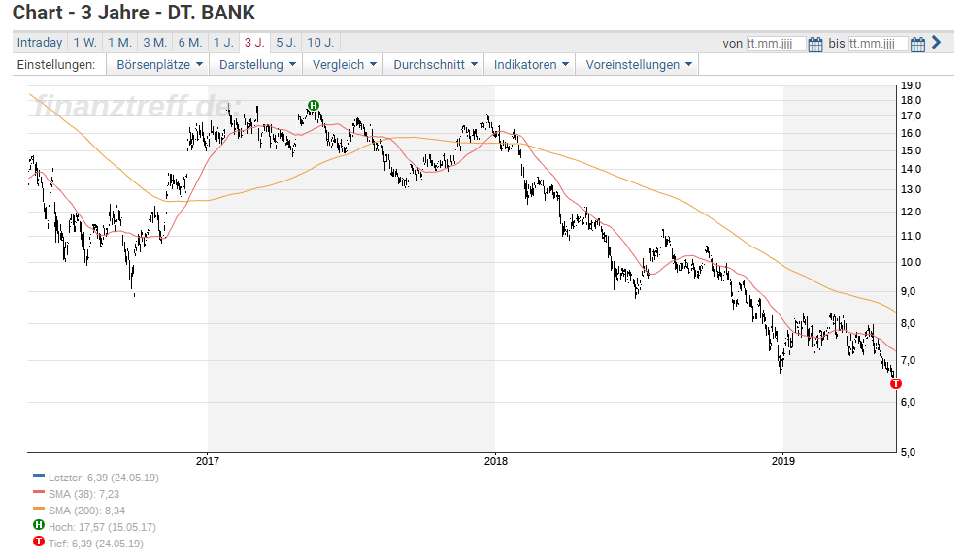Focus the 'bis' end date field

click(878, 44)
